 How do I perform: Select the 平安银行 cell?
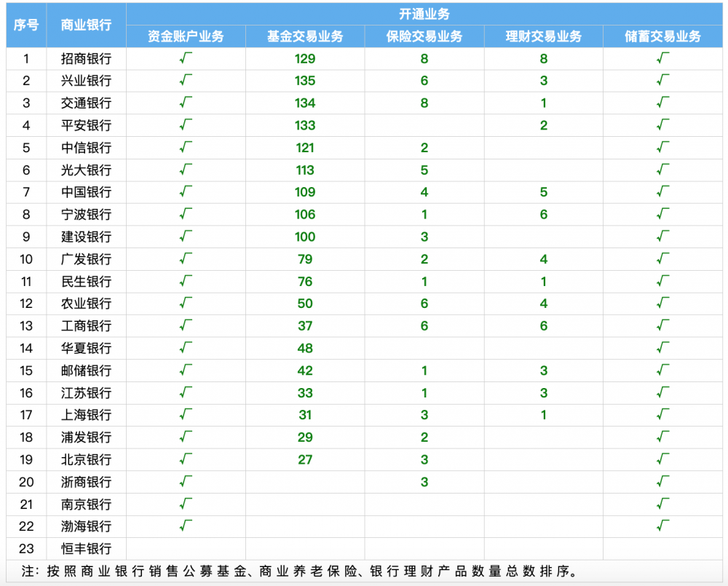point(87,125)
